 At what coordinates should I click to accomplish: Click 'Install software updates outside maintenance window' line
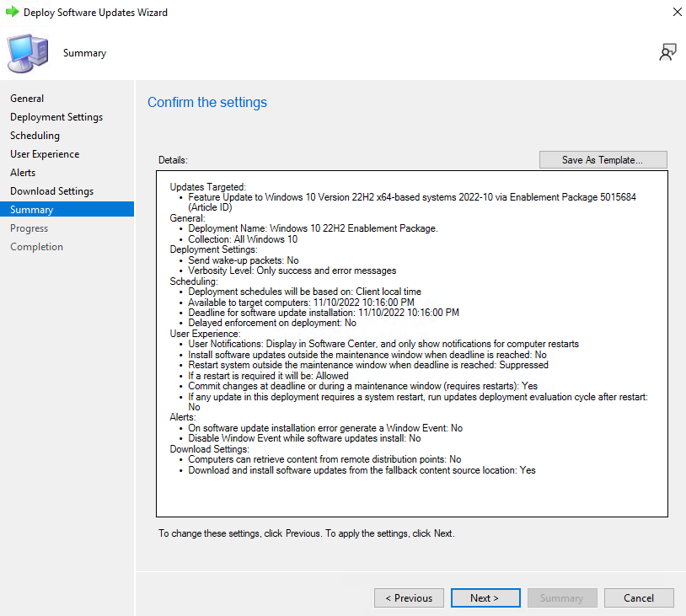(367, 355)
